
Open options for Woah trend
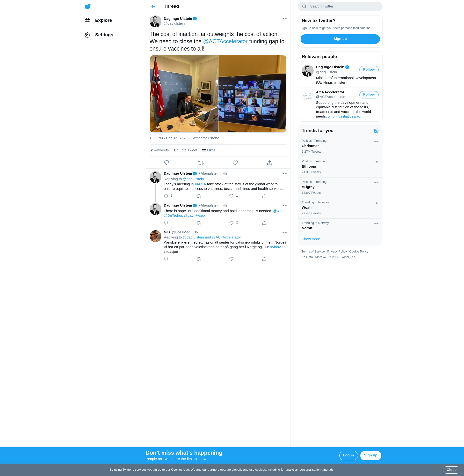pos(376,203)
